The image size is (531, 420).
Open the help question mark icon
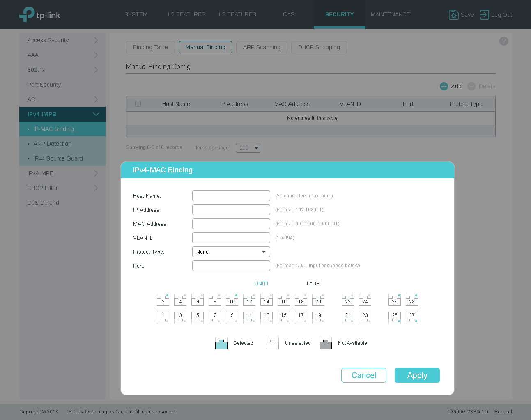(504, 41)
